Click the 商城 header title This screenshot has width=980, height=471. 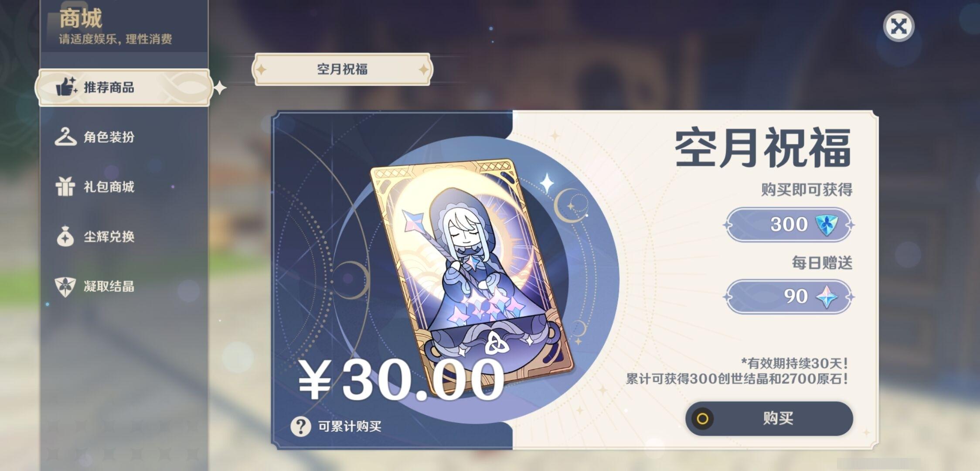(x=81, y=18)
